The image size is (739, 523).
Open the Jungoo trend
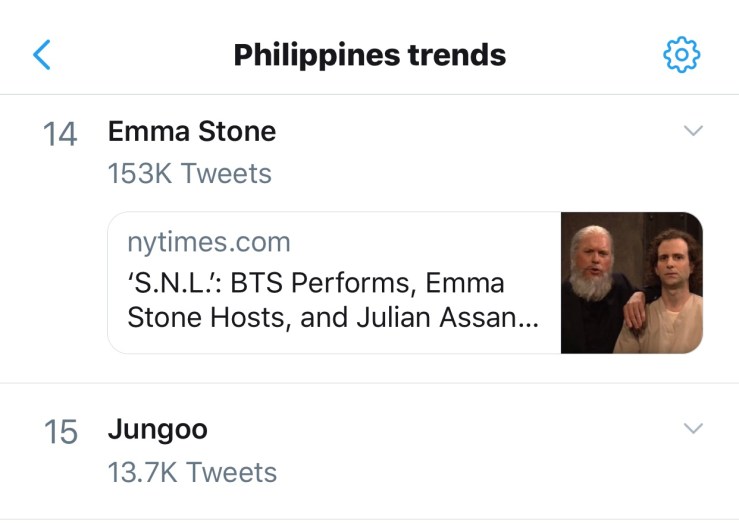(x=157, y=431)
